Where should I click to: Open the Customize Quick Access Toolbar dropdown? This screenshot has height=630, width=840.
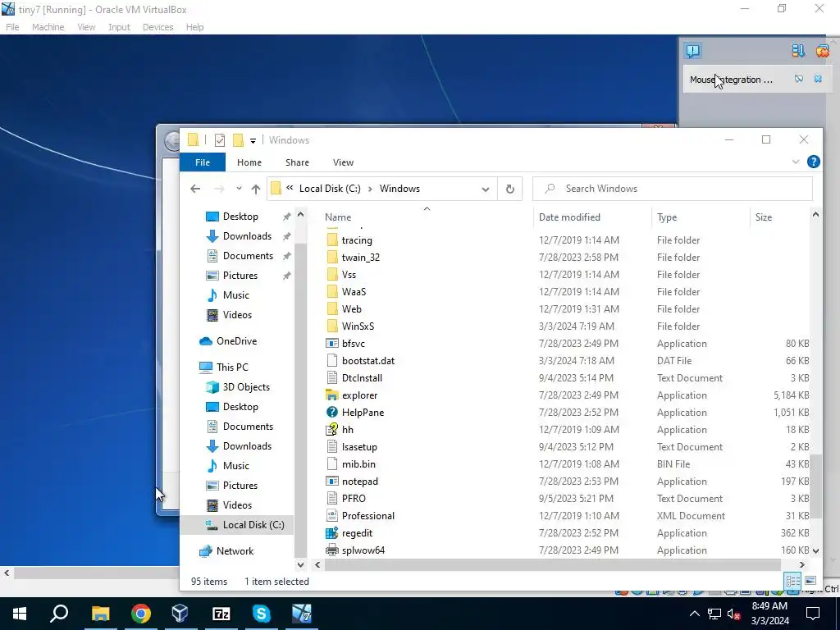(253, 141)
